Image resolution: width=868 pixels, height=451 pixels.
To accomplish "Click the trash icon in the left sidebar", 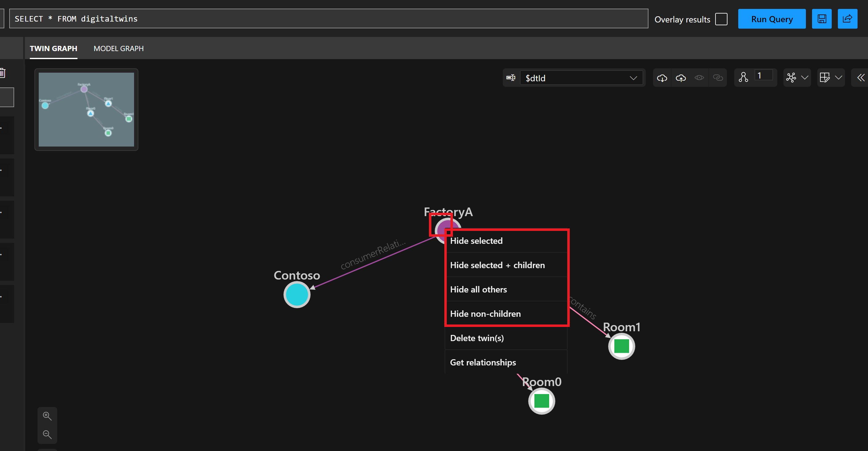I will pyautogui.click(x=3, y=73).
